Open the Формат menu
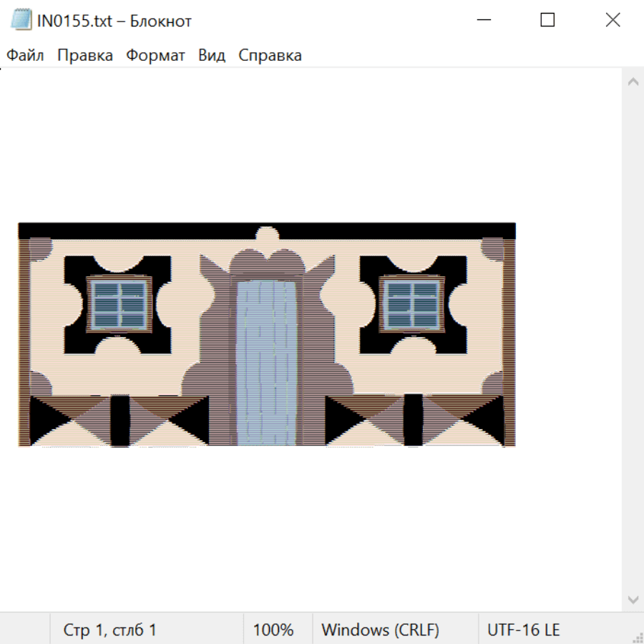644x644 pixels. point(155,56)
